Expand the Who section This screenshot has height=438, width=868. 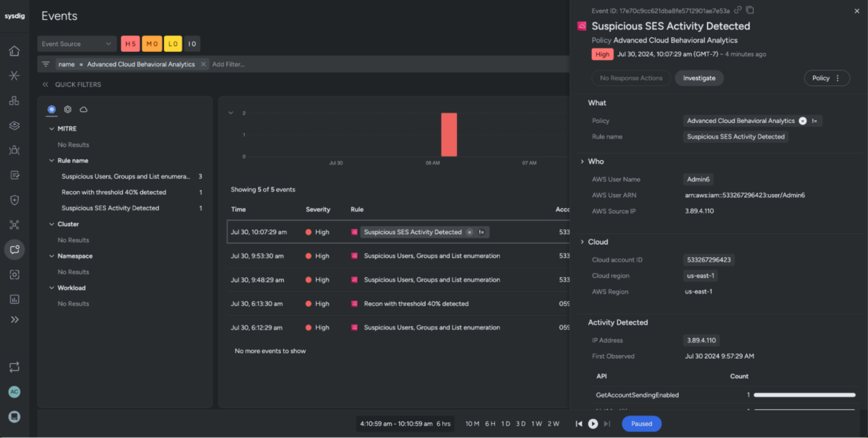point(582,162)
